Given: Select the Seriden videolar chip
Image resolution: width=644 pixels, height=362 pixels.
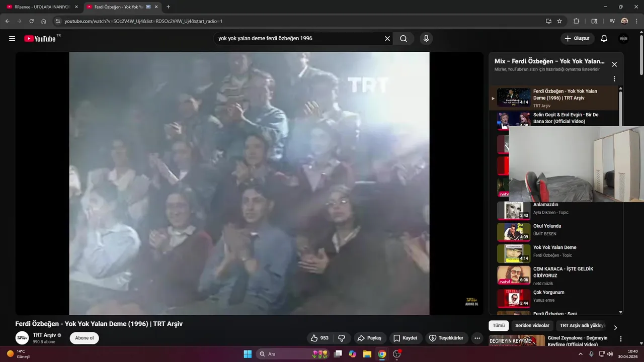Looking at the screenshot, I should tap(532, 326).
